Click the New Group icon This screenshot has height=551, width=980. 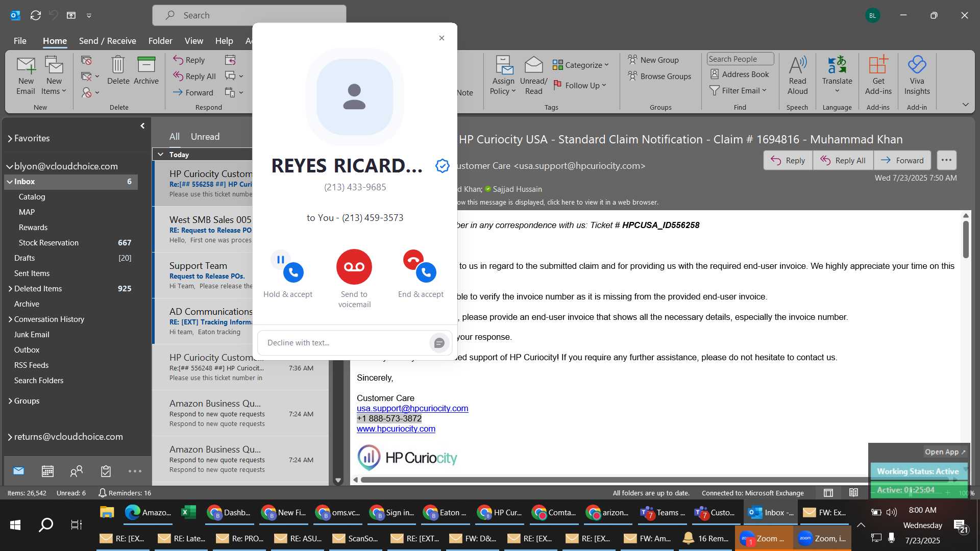(x=653, y=60)
